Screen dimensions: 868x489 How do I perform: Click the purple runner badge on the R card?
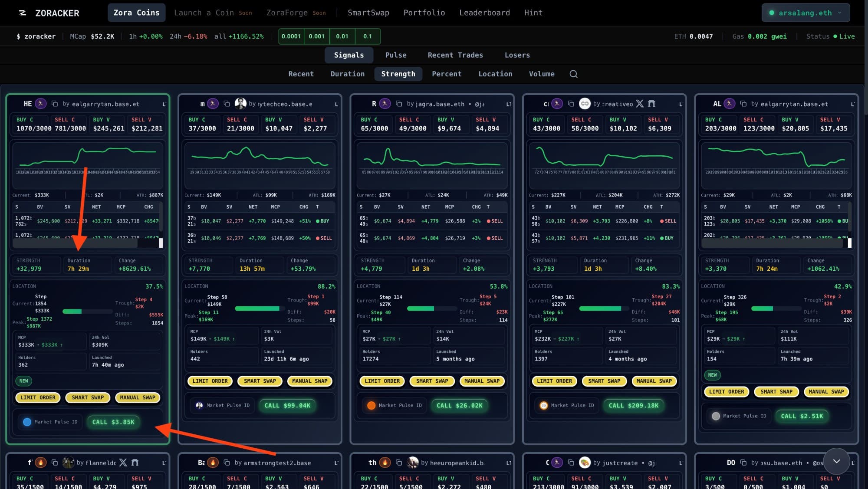[x=385, y=104]
